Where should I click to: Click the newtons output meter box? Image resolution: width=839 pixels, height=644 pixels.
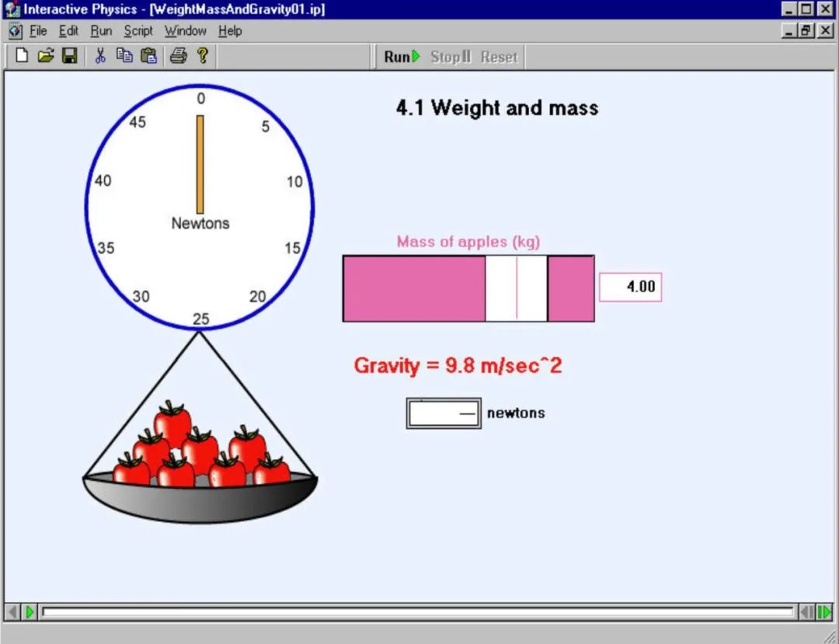443,413
